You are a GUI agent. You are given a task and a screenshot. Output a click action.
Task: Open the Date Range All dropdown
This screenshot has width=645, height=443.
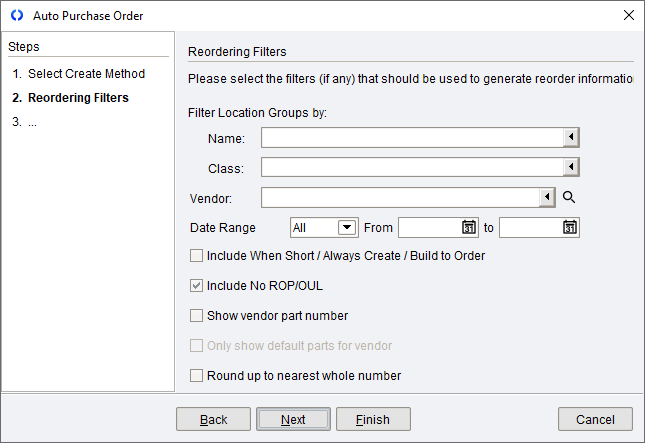click(x=347, y=228)
